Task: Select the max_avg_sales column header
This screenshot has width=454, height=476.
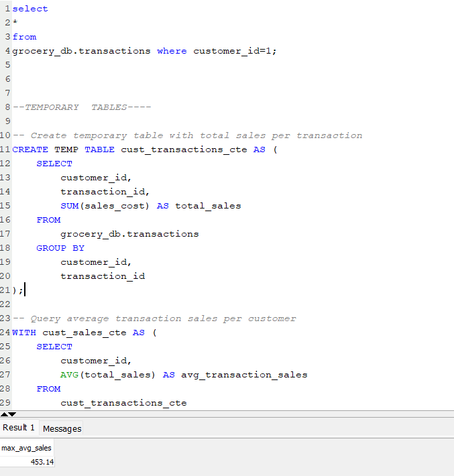Action: (x=26, y=448)
